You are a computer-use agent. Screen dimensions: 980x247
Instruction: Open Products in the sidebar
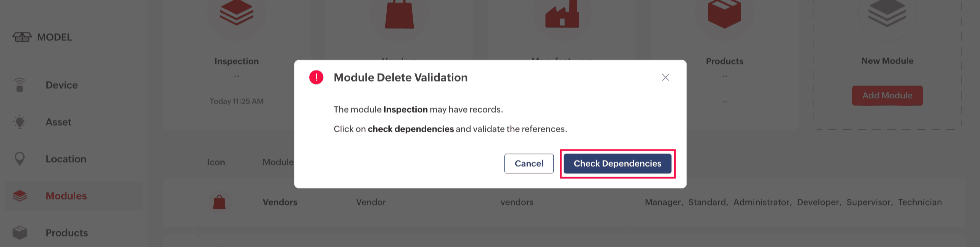point(66,233)
